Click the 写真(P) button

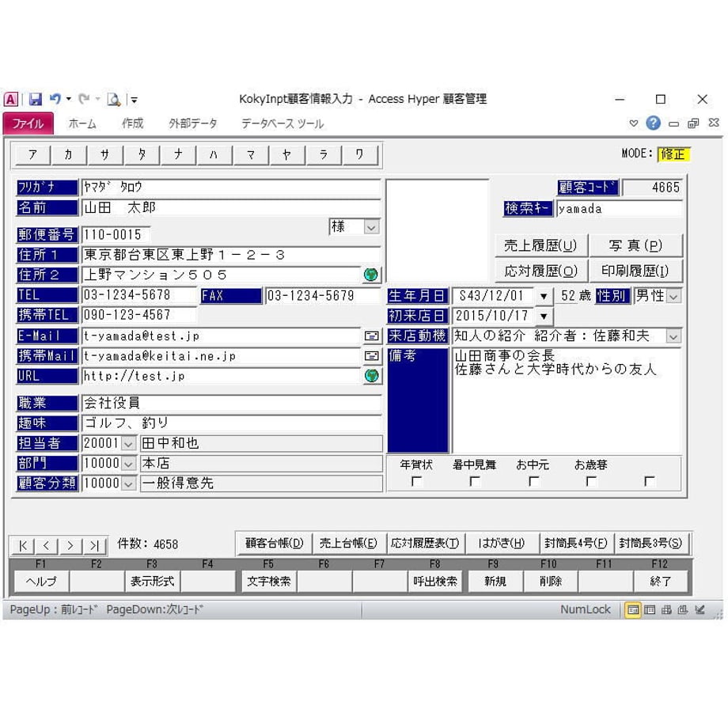[x=635, y=245]
